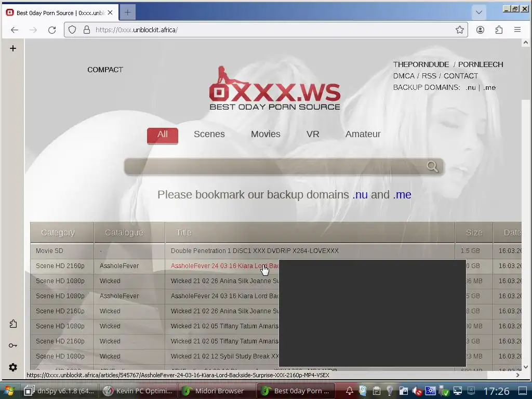Click the show desktop button

(x=523, y=391)
